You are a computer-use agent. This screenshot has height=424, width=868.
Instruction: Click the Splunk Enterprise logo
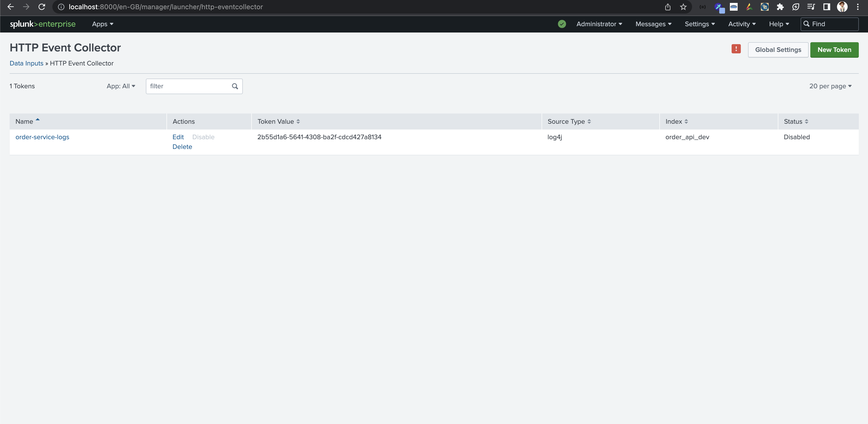point(42,24)
